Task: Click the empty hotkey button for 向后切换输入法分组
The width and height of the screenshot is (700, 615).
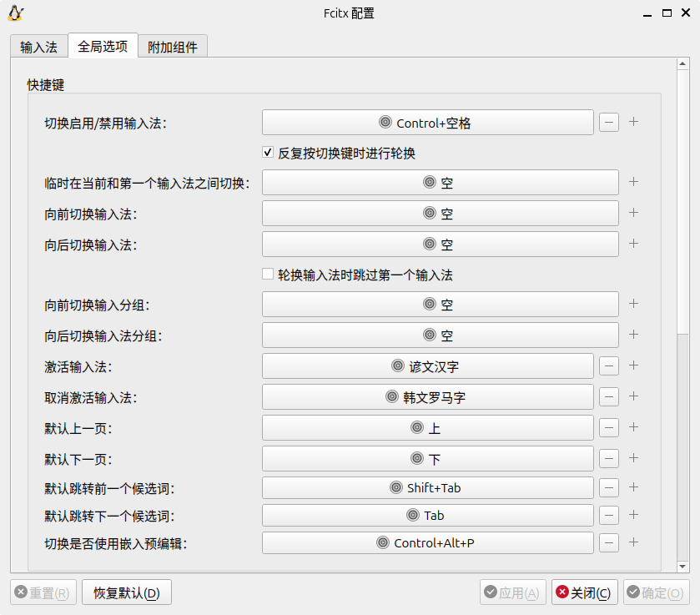Action: click(x=441, y=335)
